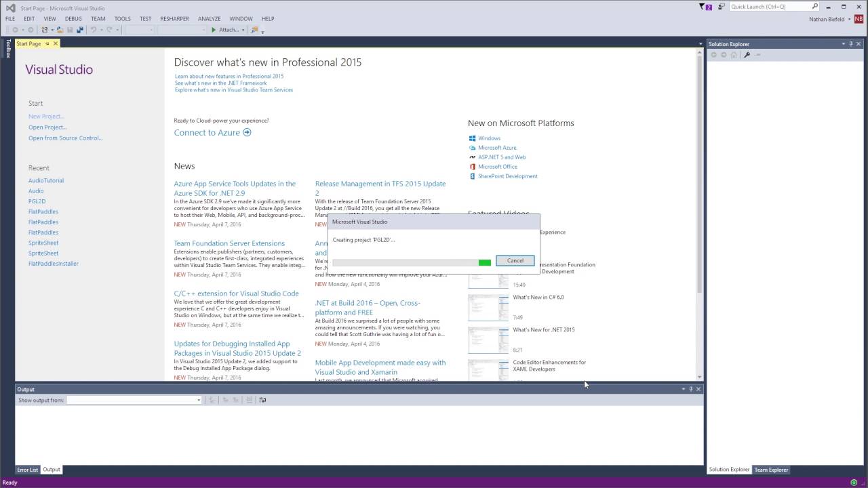Click the Start Page vertical scrollbar
Screen dimensions: 868x488
pos(700,216)
